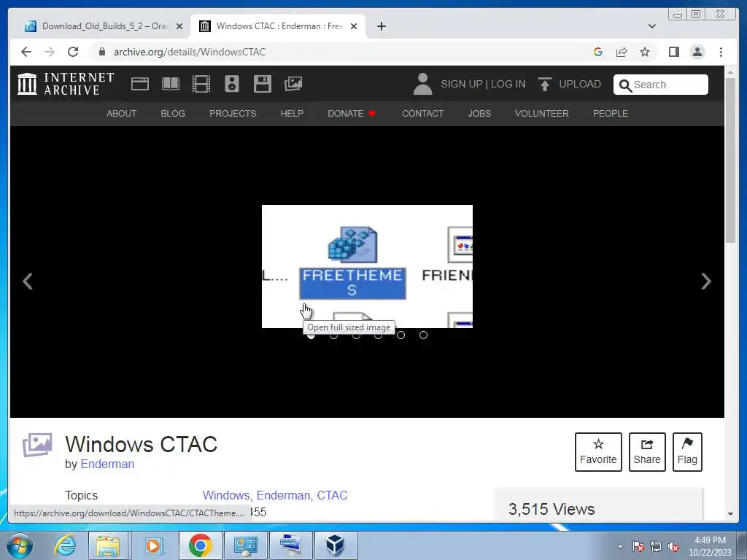Click the UPLOAD link
The width and height of the screenshot is (747, 560).
[570, 84]
